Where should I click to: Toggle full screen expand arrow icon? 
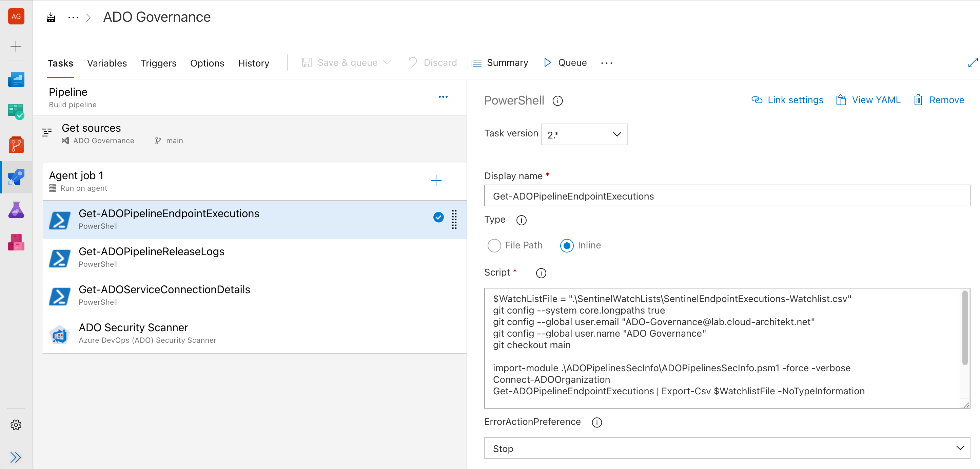pos(973,63)
